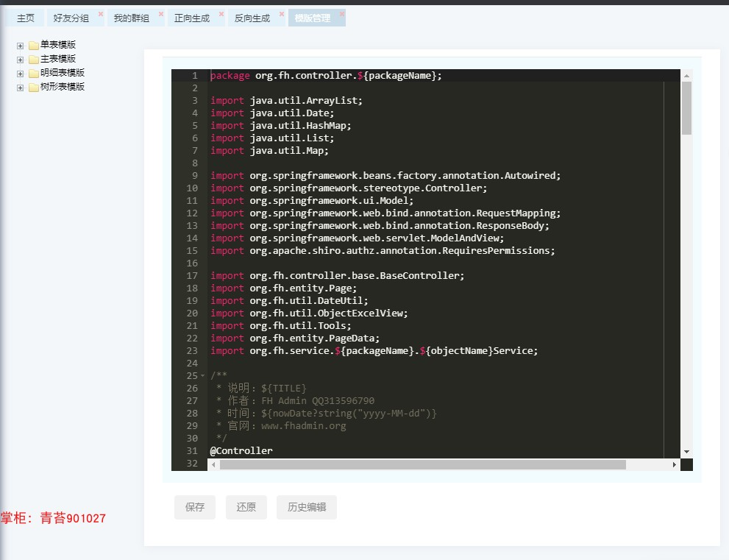Image resolution: width=729 pixels, height=560 pixels.
Task: Click the editor vertical scrollbar thumb
Action: [686, 108]
